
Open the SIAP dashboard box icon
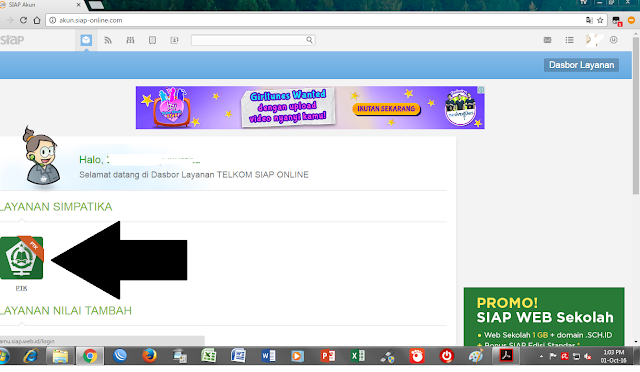coord(86,40)
